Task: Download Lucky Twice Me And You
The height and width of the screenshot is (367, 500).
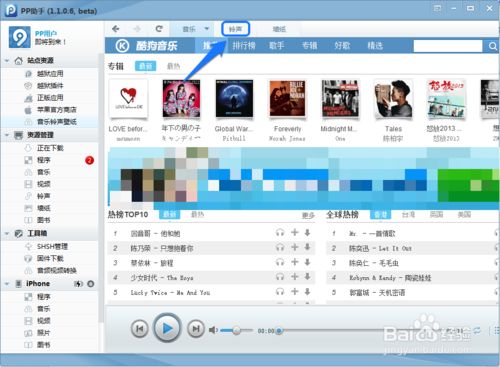Action: pos(307,291)
